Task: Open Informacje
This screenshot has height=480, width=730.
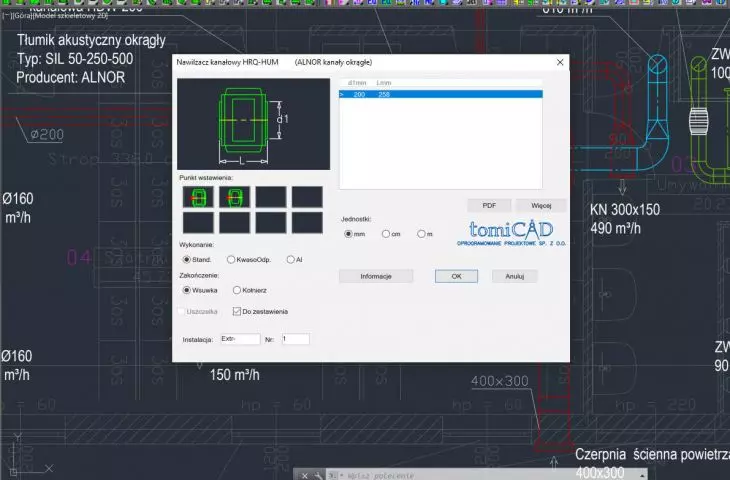Action: tap(376, 276)
